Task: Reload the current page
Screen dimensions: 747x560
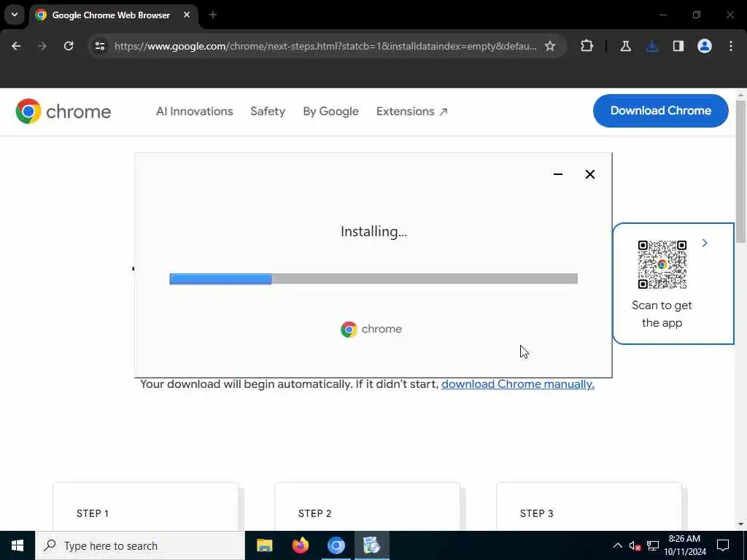Action: [x=69, y=46]
